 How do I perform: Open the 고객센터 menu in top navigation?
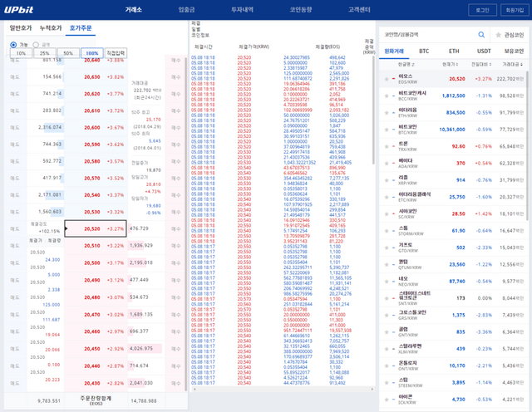pyautogui.click(x=359, y=10)
